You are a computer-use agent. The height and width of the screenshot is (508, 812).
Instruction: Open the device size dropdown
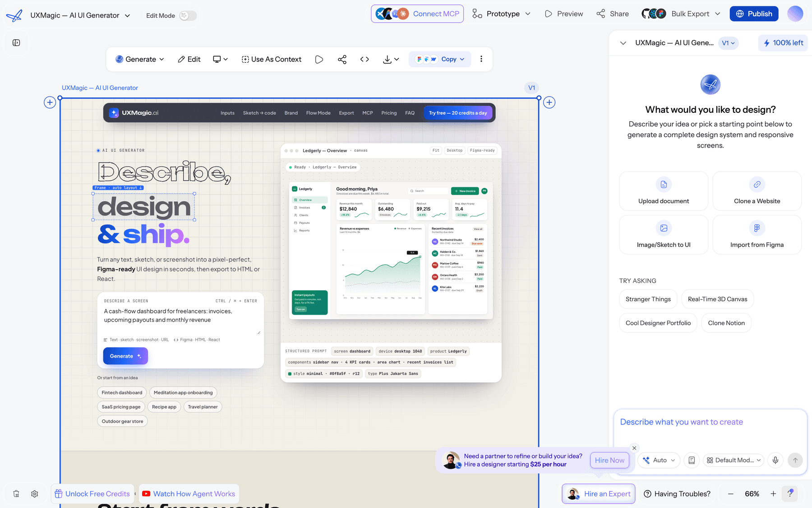[220, 59]
